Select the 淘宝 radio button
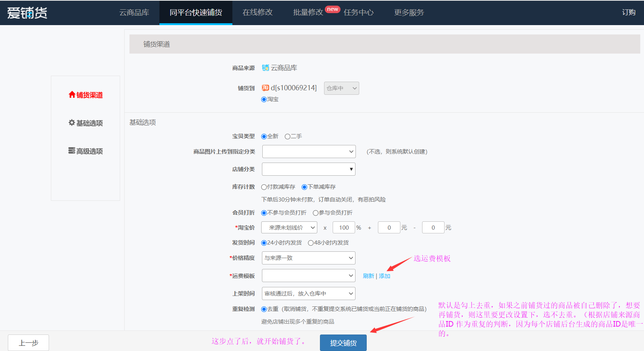Screen dimensions: 644x351 (x=264, y=99)
